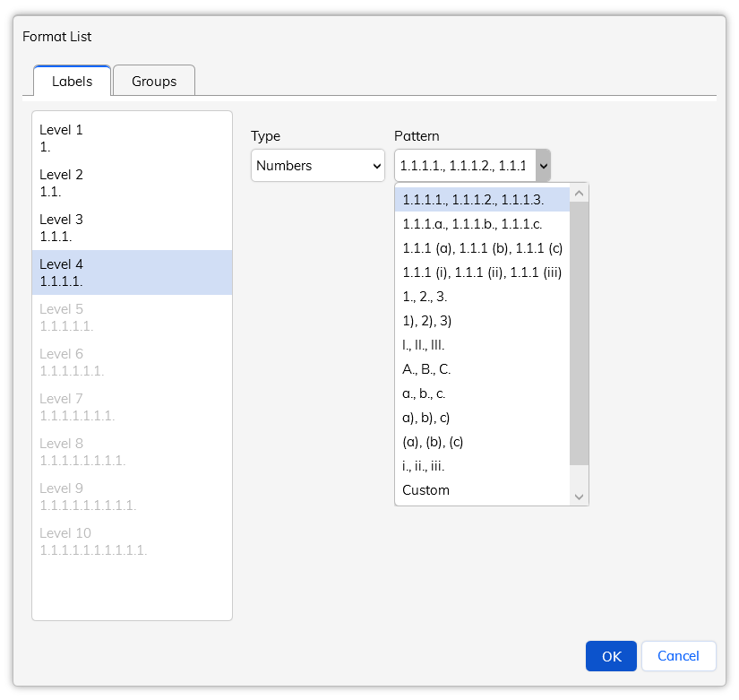Select Level 2 in the list
Viewport: 739px width, 700px height.
132,183
